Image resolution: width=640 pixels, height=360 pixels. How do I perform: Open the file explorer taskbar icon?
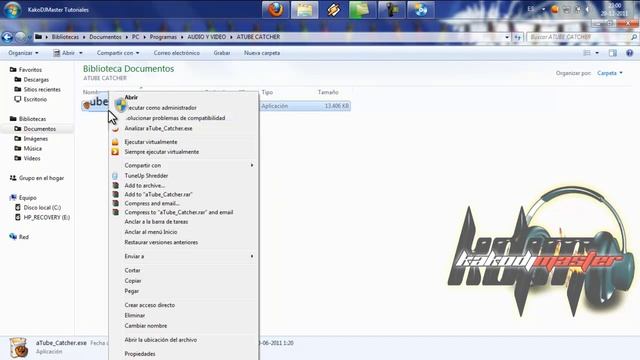304,10
